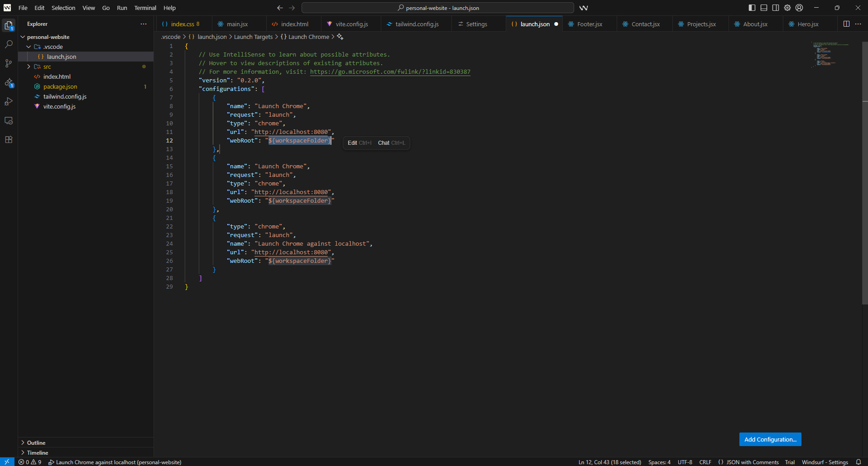The width and height of the screenshot is (868, 466).
Task: Click the Windsurf AI icon in the activity bar
Action: (x=9, y=83)
